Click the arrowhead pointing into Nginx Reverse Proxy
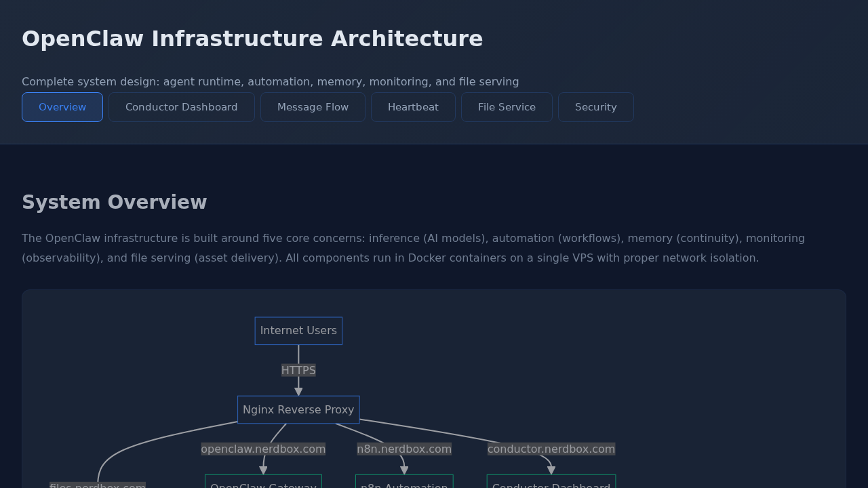Image resolution: width=868 pixels, height=488 pixels. 298,392
